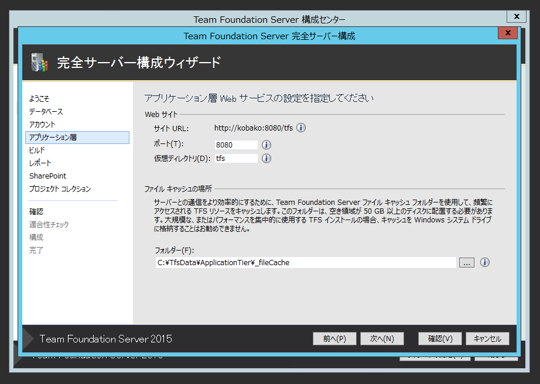Select the アプリケーション層 step

tap(77, 137)
